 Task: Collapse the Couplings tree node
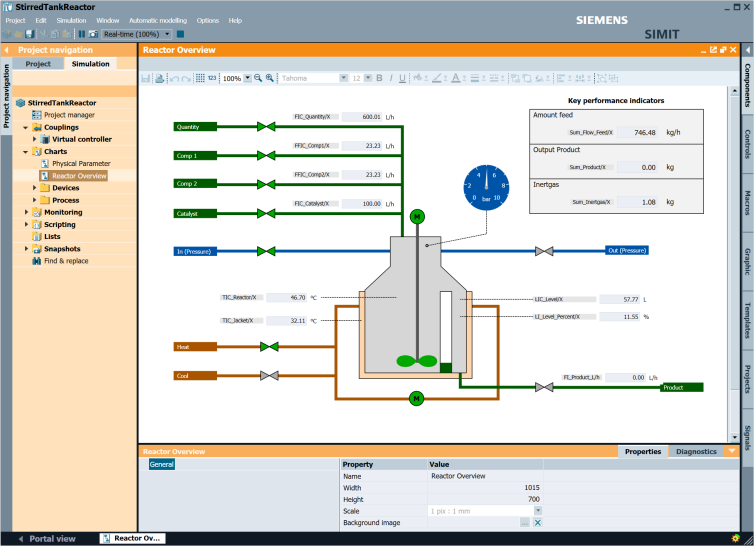[x=25, y=127]
